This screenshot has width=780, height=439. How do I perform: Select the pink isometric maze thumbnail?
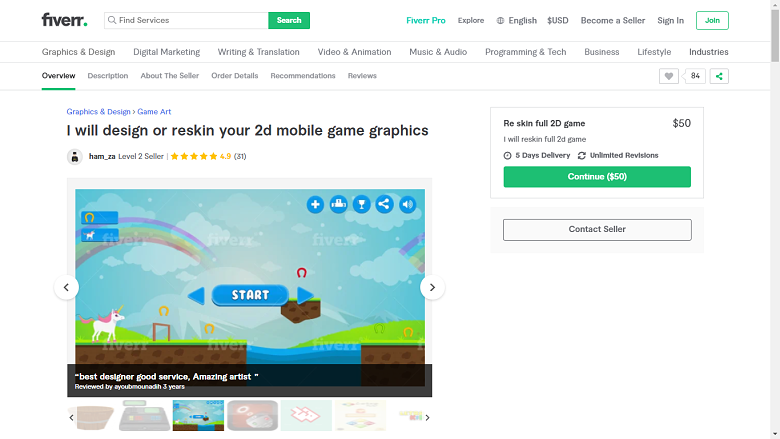[306, 416]
